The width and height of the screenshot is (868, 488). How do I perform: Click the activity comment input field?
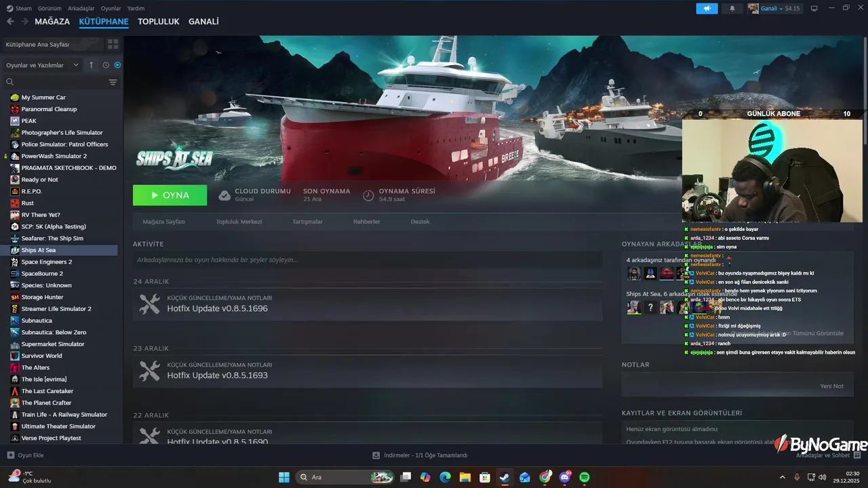pyautogui.click(x=368, y=260)
